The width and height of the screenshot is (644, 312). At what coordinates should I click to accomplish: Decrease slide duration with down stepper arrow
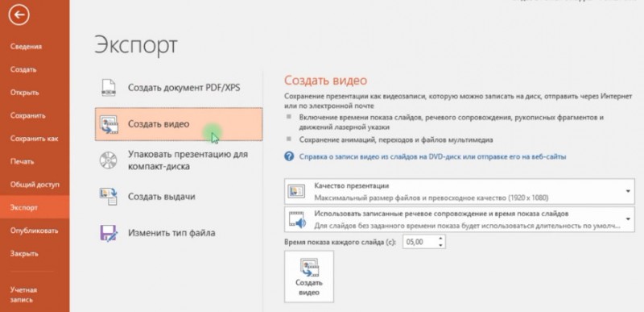point(440,245)
